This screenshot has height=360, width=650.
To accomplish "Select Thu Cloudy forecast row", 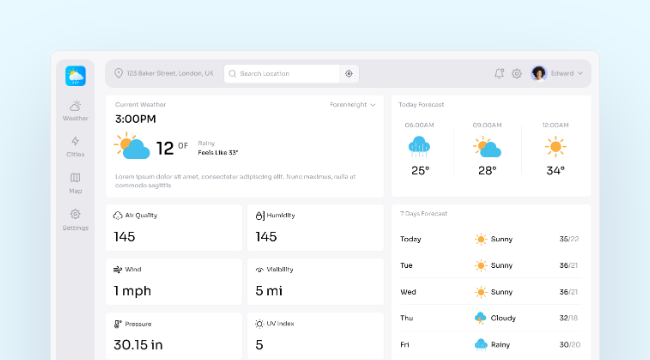I will pos(491,318).
